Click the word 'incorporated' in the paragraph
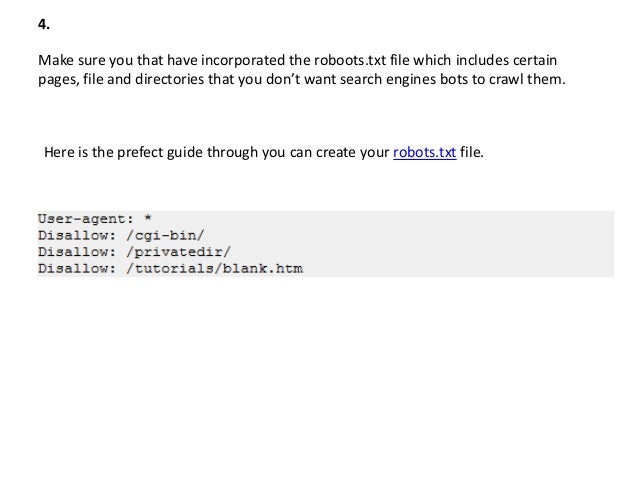 (x=243, y=60)
